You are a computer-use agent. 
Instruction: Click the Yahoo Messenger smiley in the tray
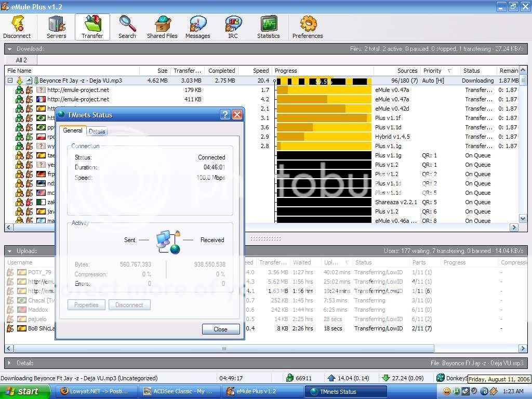pyautogui.click(x=447, y=391)
